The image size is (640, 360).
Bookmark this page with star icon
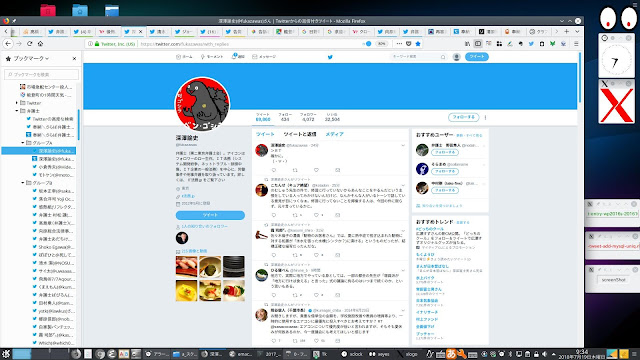pyautogui.click(x=418, y=44)
